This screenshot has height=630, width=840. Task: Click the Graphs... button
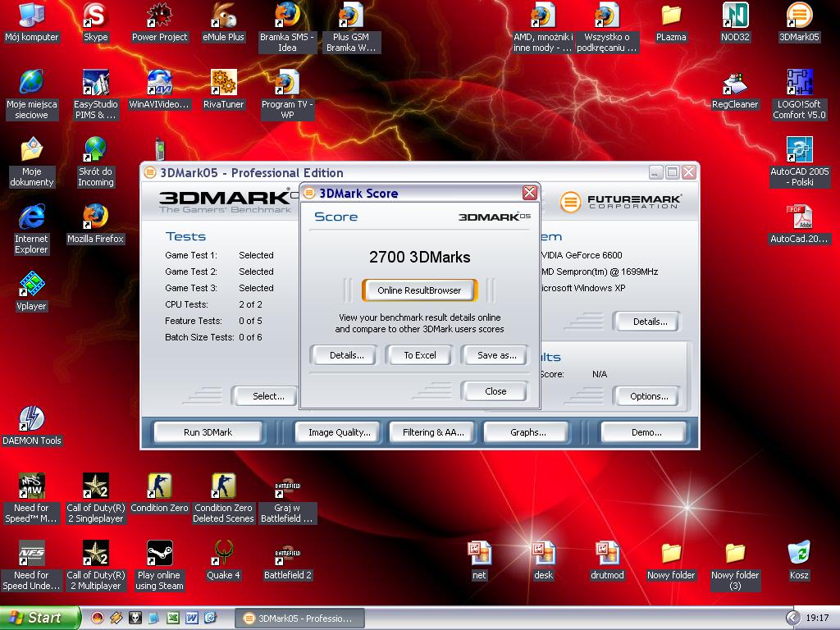pos(527,432)
